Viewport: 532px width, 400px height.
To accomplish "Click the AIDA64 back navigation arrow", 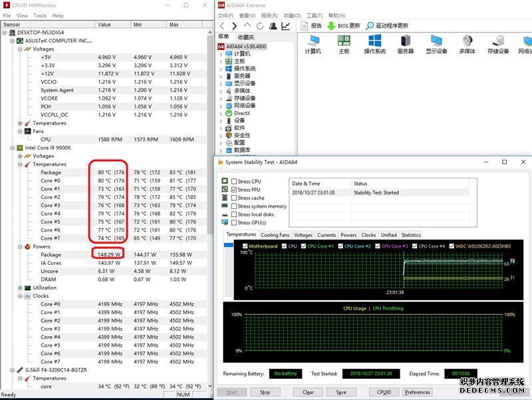I will 222,26.
